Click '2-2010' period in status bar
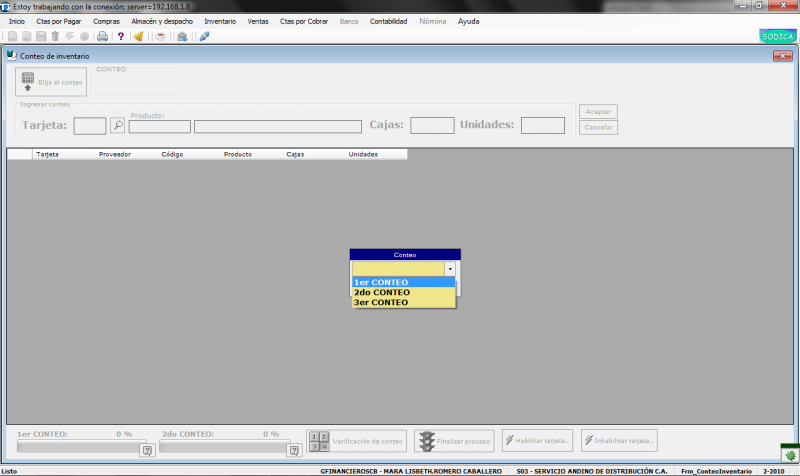Viewport: 800px width, 476px height. tap(773, 471)
